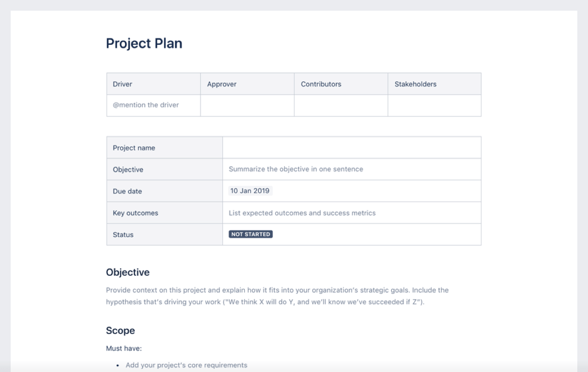Click "Summarize the objective in one sentence" placeholder

(x=296, y=169)
